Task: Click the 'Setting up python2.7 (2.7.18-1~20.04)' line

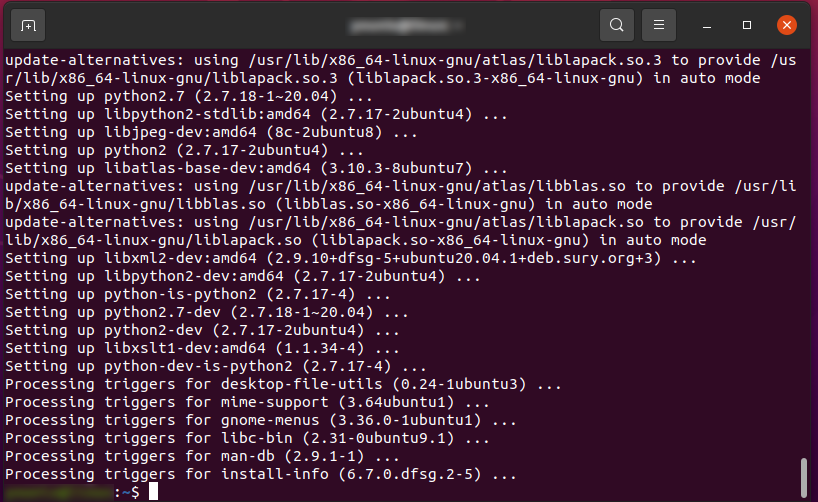Action: pyautogui.click(x=189, y=97)
